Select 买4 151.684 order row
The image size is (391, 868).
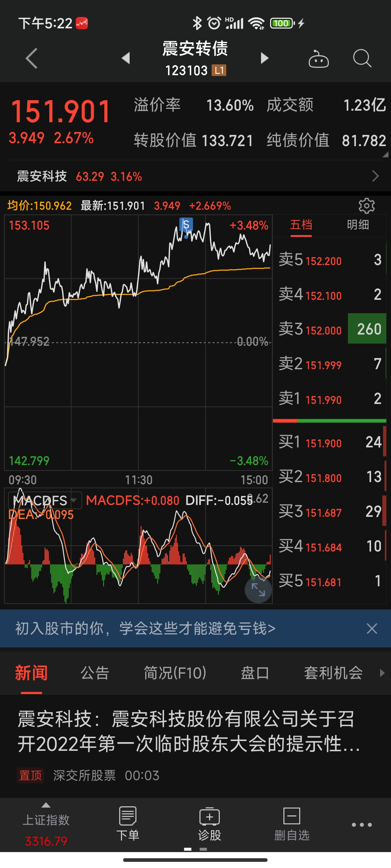329,546
